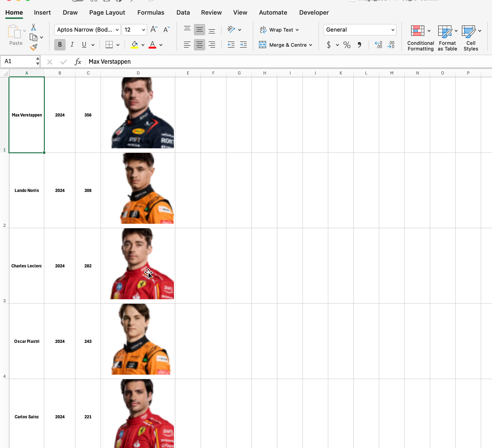Apply italic formatting
This screenshot has height=448, width=492.
click(72, 45)
